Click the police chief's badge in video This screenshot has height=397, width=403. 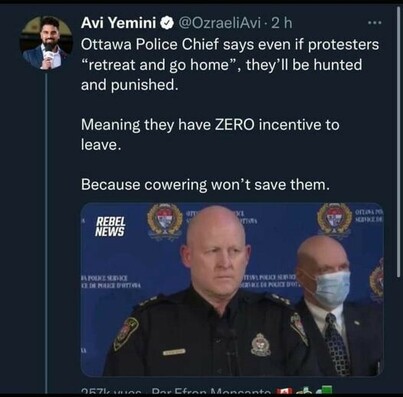coord(261,345)
